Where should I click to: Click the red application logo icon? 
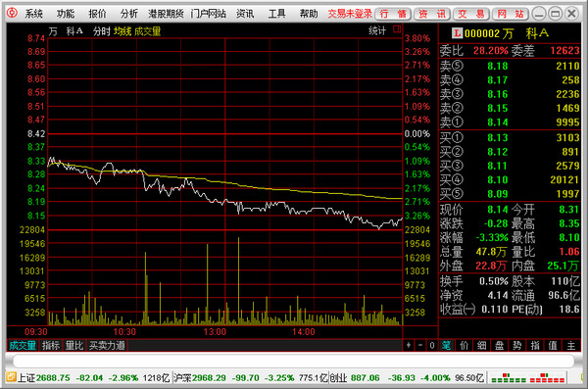12,13
